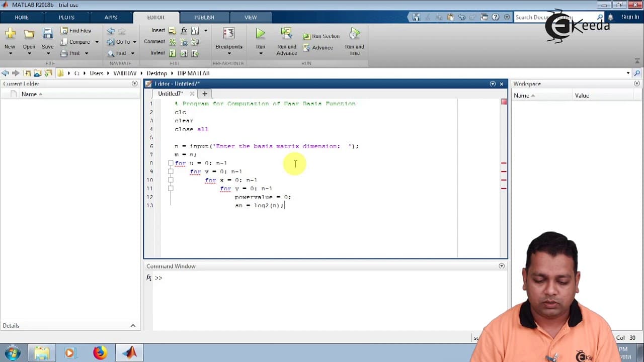Switch to the PUBLISH tab
The height and width of the screenshot is (362, 644).
pyautogui.click(x=204, y=17)
